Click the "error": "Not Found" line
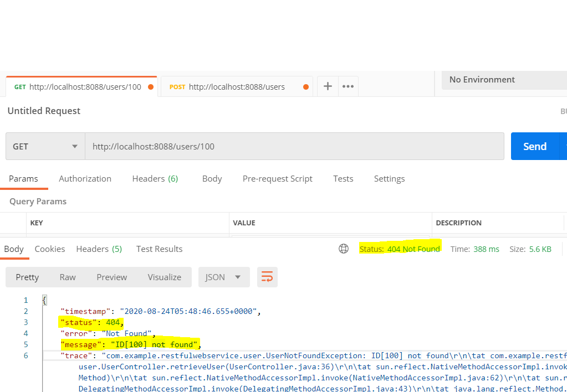Viewport: 567px width, 392px height. point(108,333)
